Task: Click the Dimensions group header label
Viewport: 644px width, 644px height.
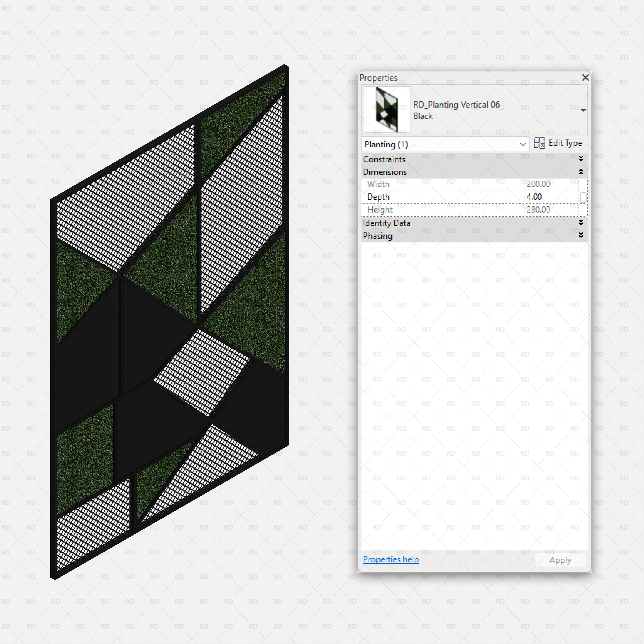Action: click(385, 172)
